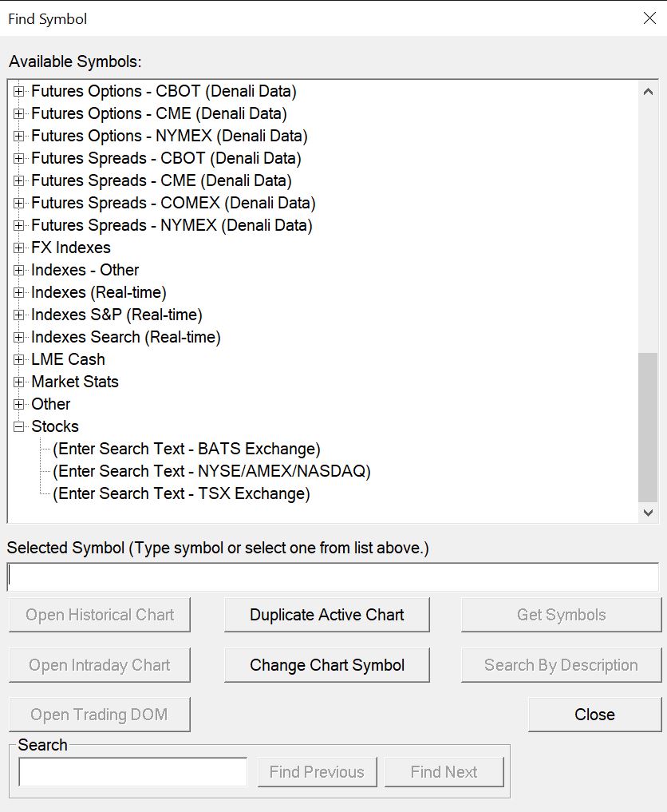The image size is (667, 812).
Task: Click the Duplicate Active Chart button
Action: click(327, 615)
